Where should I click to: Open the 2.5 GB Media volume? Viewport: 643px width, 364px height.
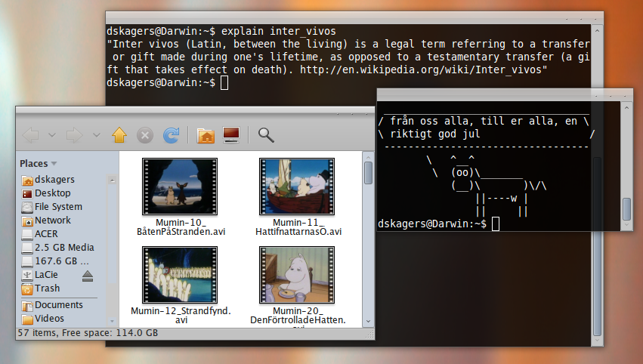click(x=64, y=247)
